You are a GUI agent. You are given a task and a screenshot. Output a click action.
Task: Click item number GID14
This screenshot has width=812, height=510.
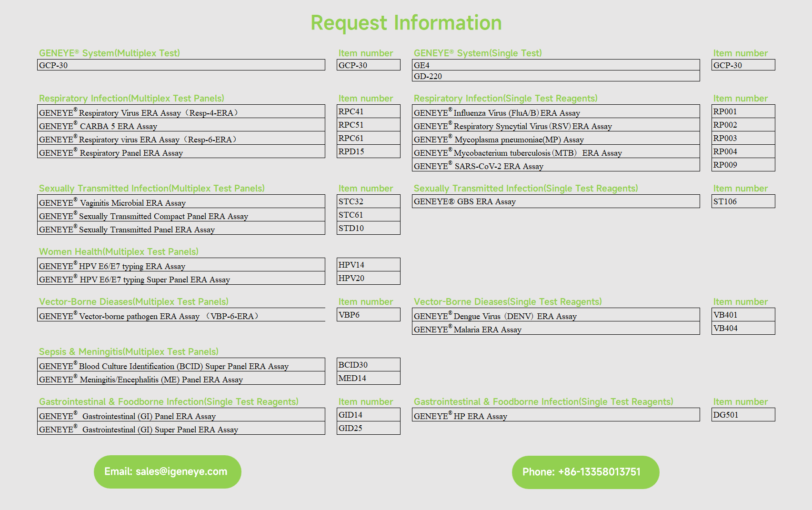point(368,415)
